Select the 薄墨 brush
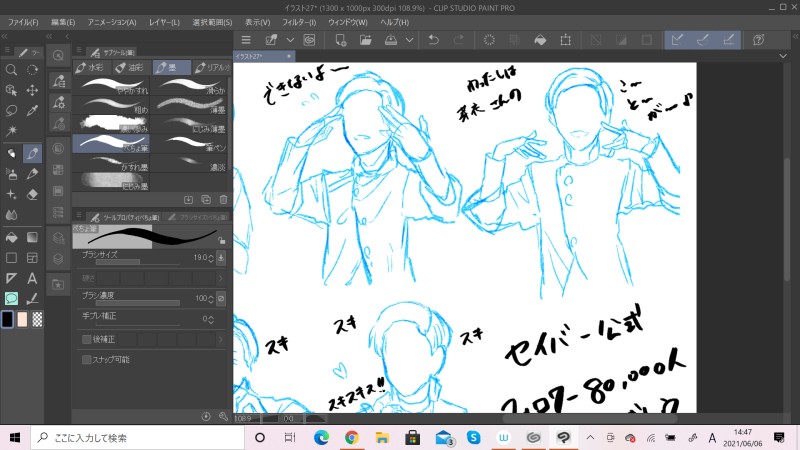This screenshot has width=800, height=450. coord(190,105)
